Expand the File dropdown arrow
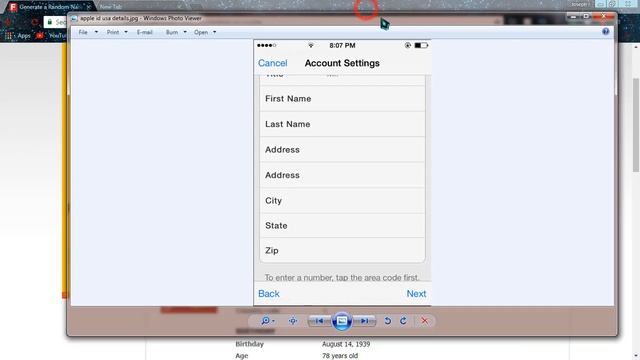 [x=96, y=32]
